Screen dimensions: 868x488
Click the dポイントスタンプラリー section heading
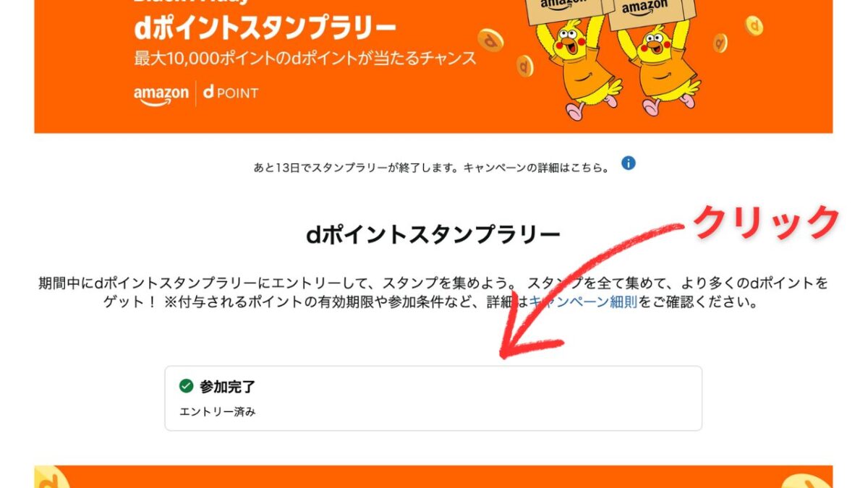pos(433,235)
